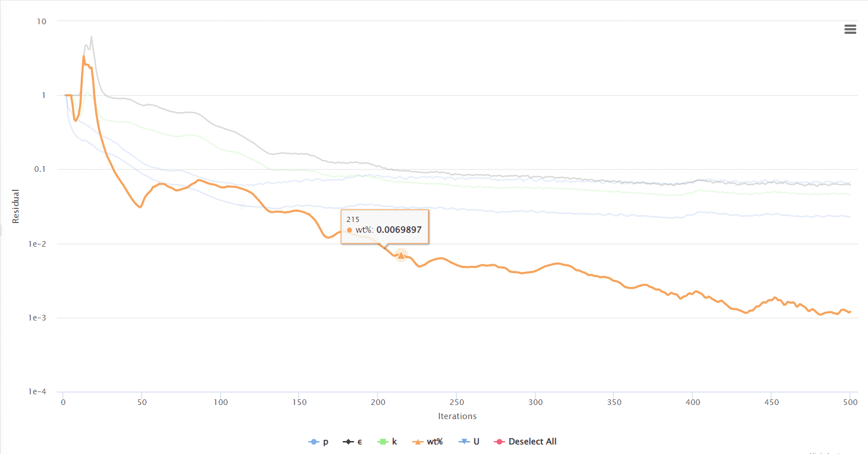
Task: Click the red marker beside Deselect All
Action: 498,442
